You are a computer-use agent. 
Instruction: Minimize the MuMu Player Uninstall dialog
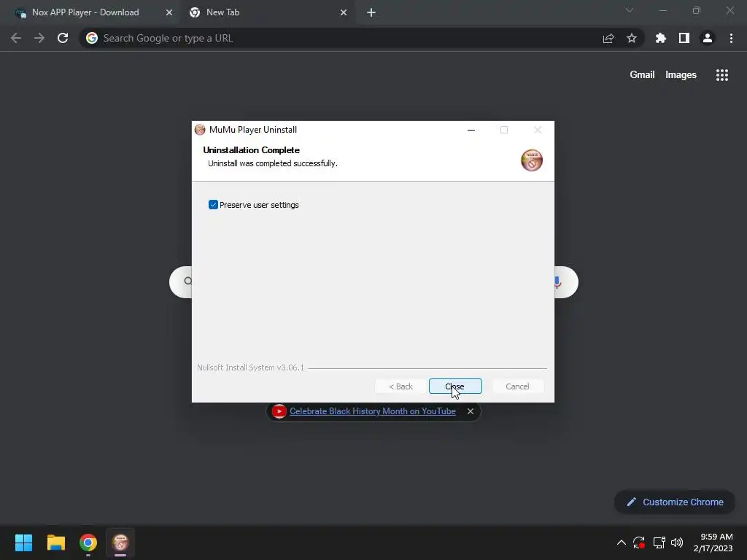tap(471, 130)
